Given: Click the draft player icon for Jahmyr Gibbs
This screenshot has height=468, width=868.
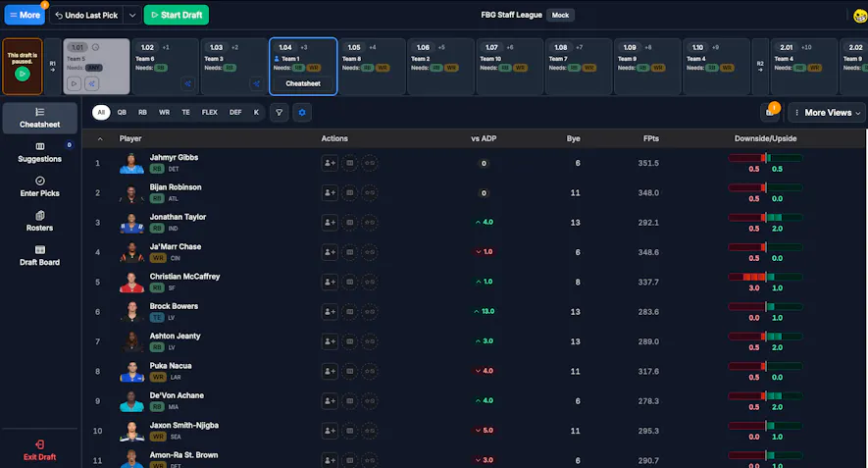Looking at the screenshot, I should click(330, 163).
